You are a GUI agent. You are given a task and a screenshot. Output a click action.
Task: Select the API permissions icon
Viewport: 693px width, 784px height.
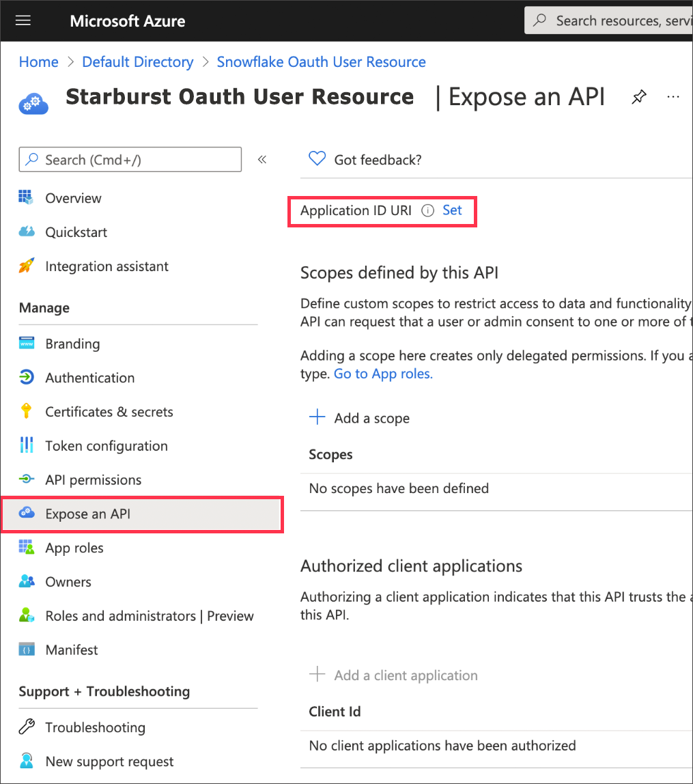tap(27, 479)
